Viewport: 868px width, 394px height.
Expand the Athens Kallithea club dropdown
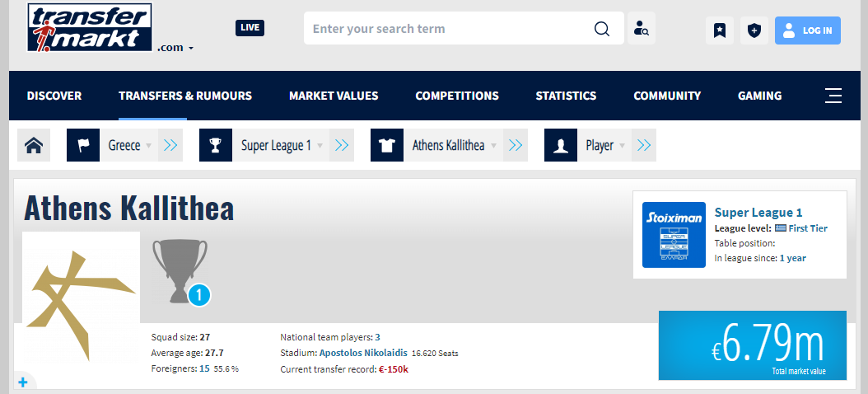tap(493, 146)
